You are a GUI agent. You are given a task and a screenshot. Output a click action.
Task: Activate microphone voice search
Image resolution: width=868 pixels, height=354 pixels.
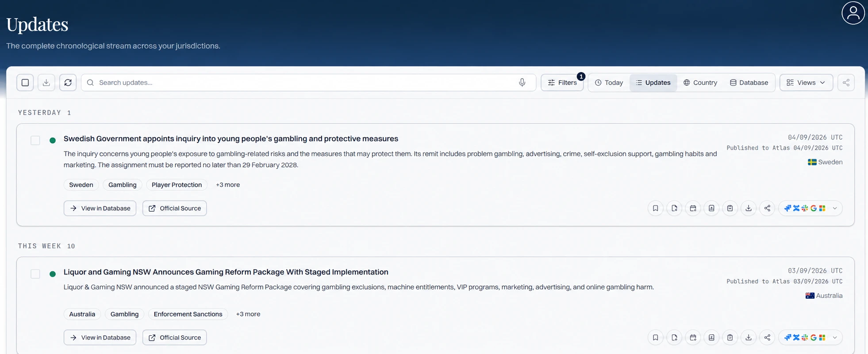tap(522, 83)
